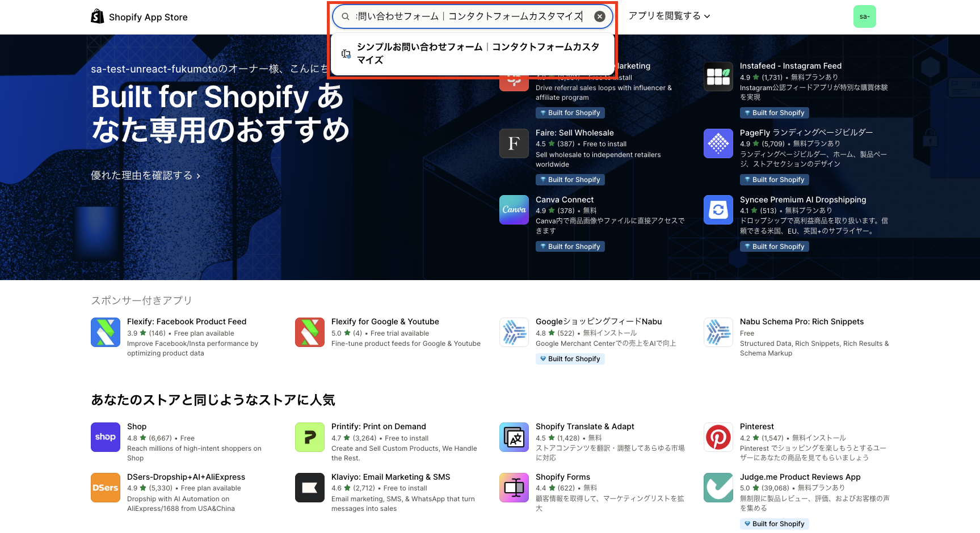Open the Pinterest app icon
This screenshot has height=533, width=980.
click(x=718, y=437)
